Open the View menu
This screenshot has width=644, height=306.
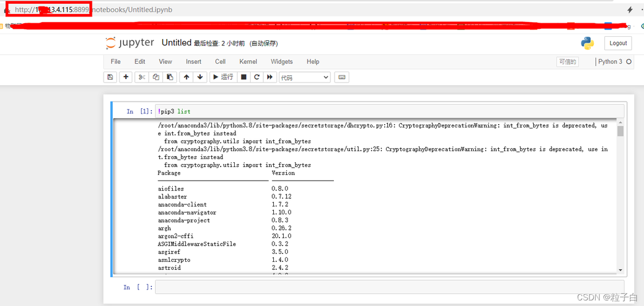point(165,62)
